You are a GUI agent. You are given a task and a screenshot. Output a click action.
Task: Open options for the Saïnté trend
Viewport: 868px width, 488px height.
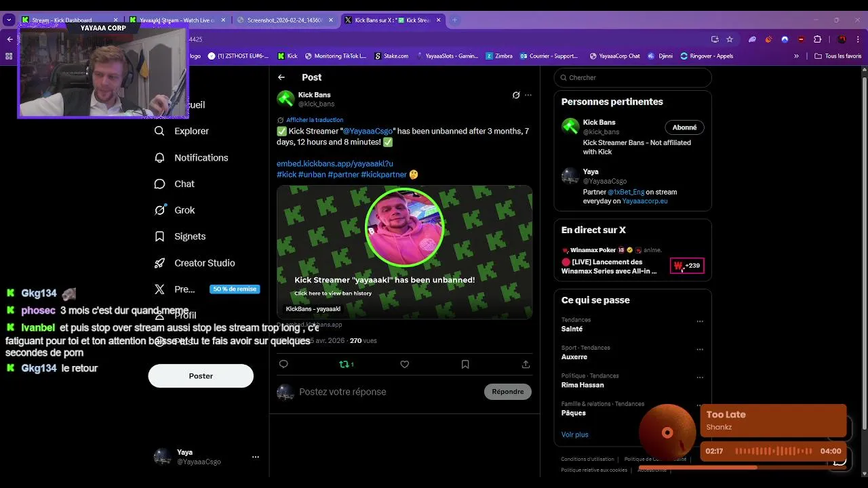700,322
